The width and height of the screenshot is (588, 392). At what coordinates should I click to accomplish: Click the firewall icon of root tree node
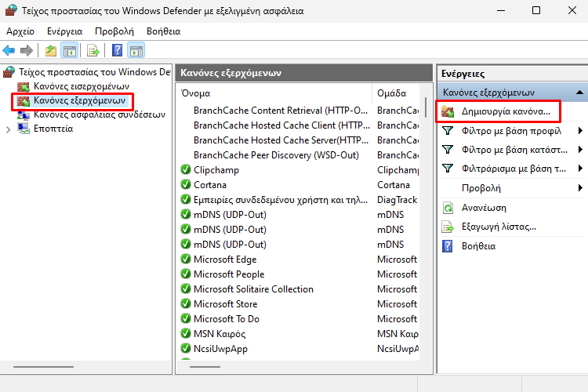[x=9, y=71]
